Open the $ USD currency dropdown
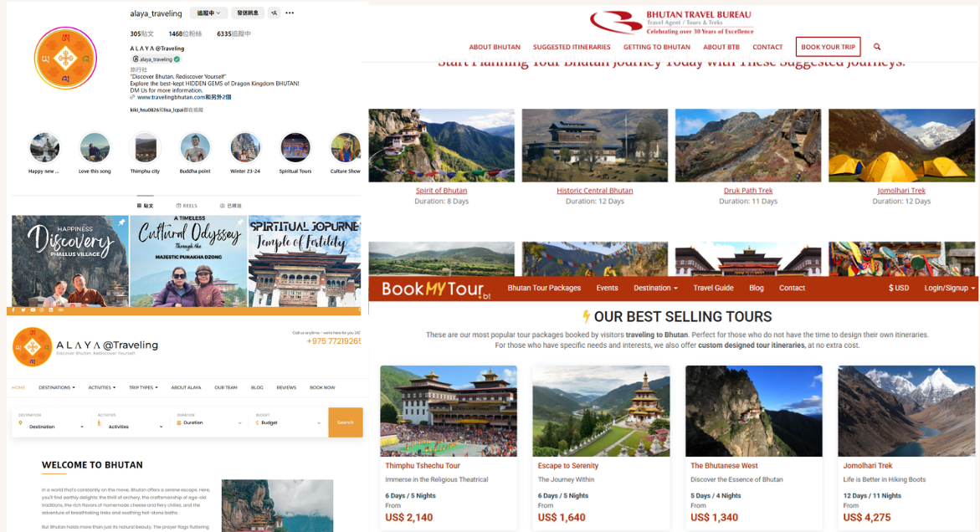This screenshot has width=980, height=532. (899, 288)
